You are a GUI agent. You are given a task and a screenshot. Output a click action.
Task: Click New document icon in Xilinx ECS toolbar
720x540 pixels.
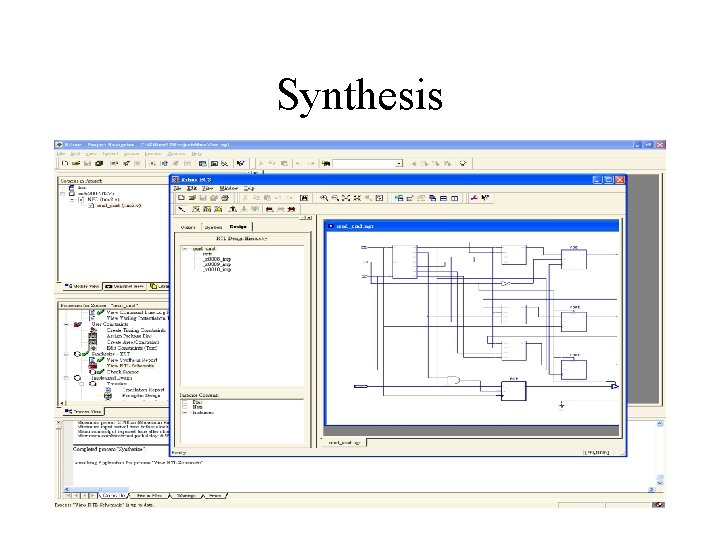click(x=181, y=198)
